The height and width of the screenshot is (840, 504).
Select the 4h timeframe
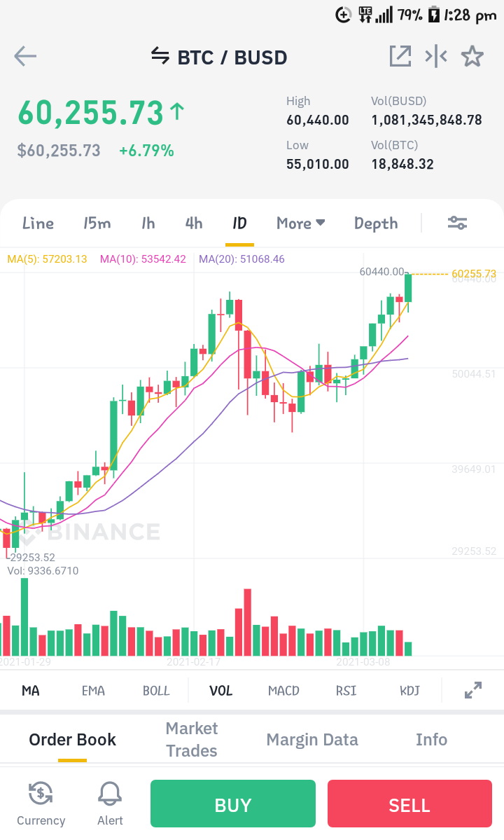point(194,223)
